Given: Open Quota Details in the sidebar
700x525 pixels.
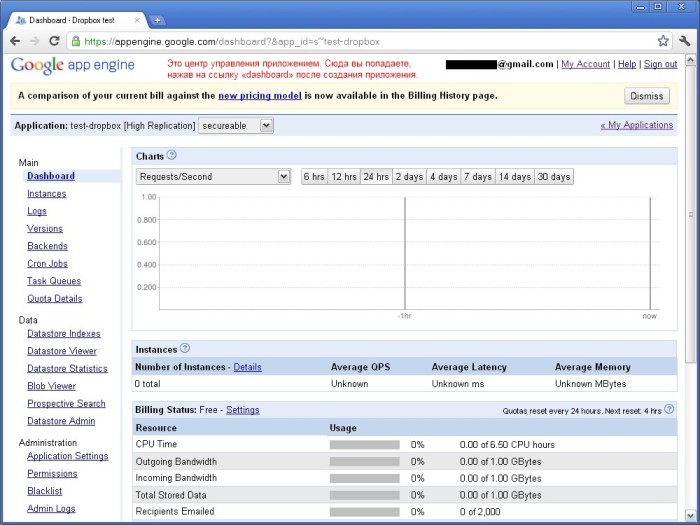Looking at the screenshot, I should click(x=54, y=298).
